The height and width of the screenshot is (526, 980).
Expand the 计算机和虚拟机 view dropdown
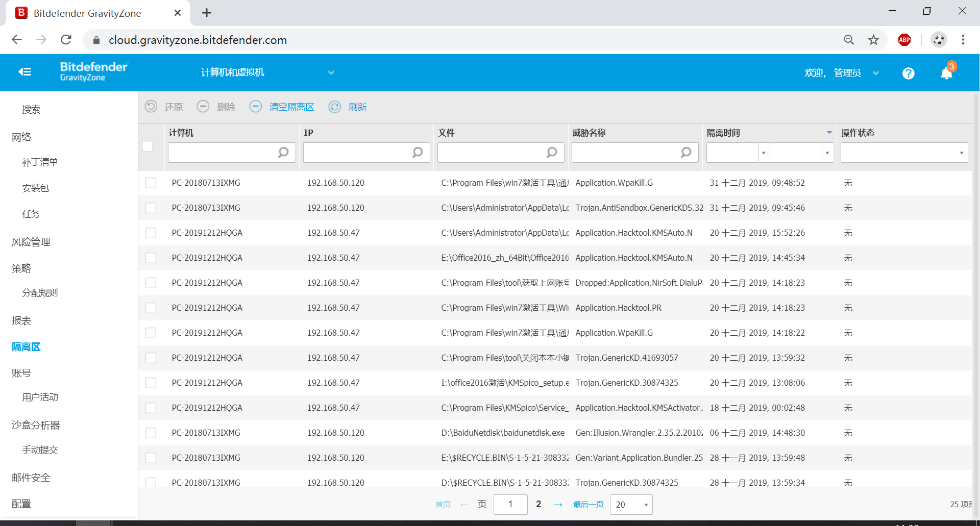pos(331,72)
